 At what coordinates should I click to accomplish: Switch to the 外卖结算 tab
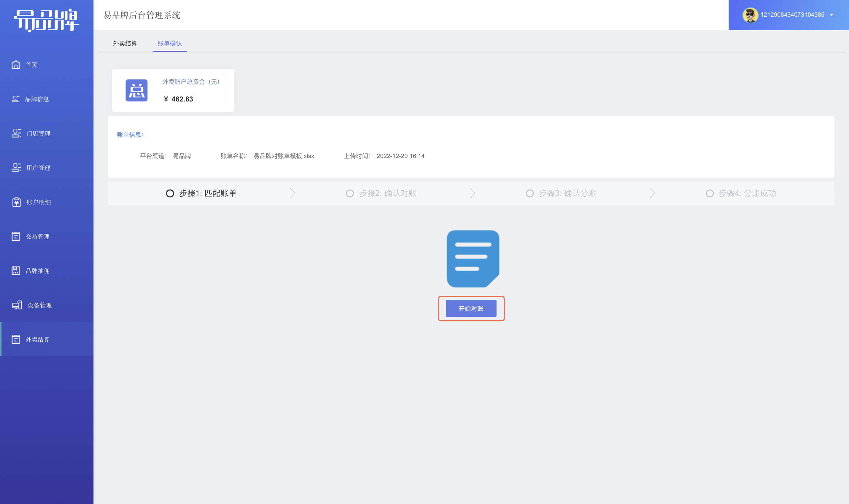pos(125,43)
